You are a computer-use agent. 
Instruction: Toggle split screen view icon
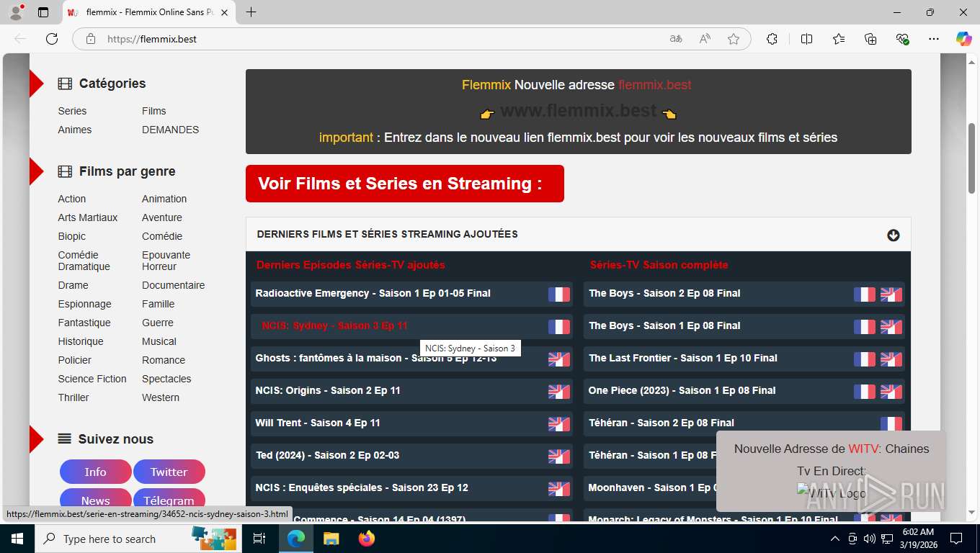tap(806, 39)
